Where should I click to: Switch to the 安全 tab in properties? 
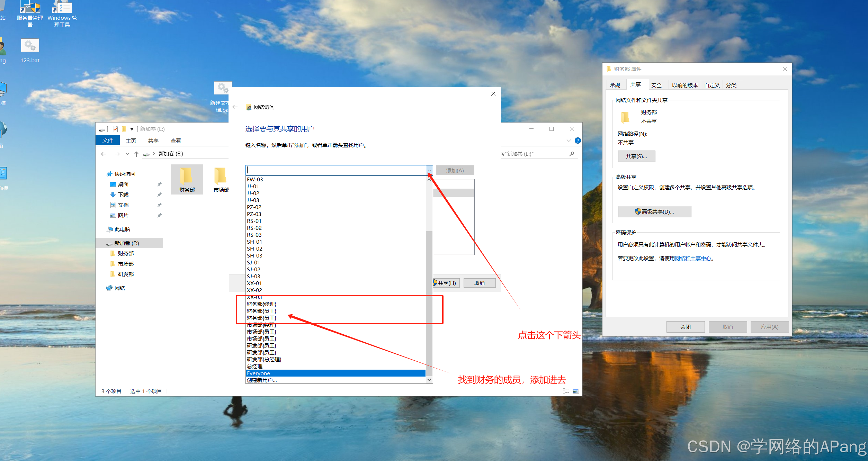(x=656, y=85)
